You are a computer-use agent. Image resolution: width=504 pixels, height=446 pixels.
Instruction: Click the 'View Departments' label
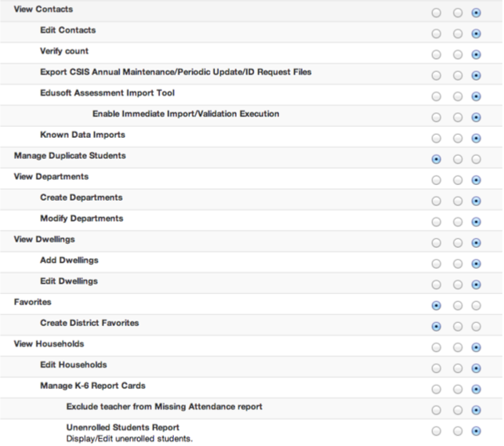click(x=51, y=176)
